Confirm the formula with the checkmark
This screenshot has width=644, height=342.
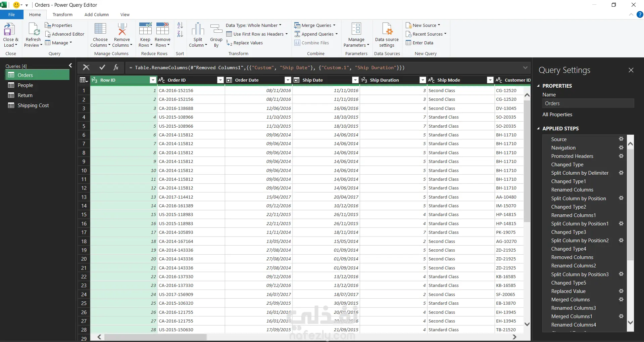coord(102,67)
